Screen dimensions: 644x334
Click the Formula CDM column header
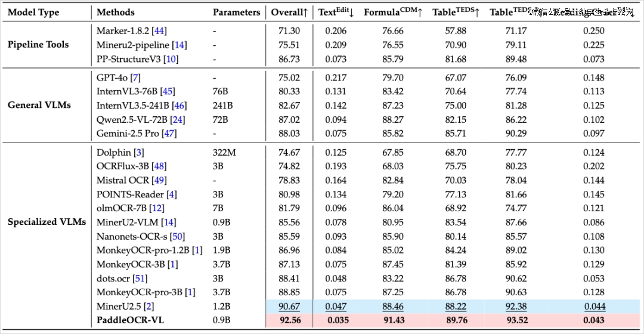(393, 12)
